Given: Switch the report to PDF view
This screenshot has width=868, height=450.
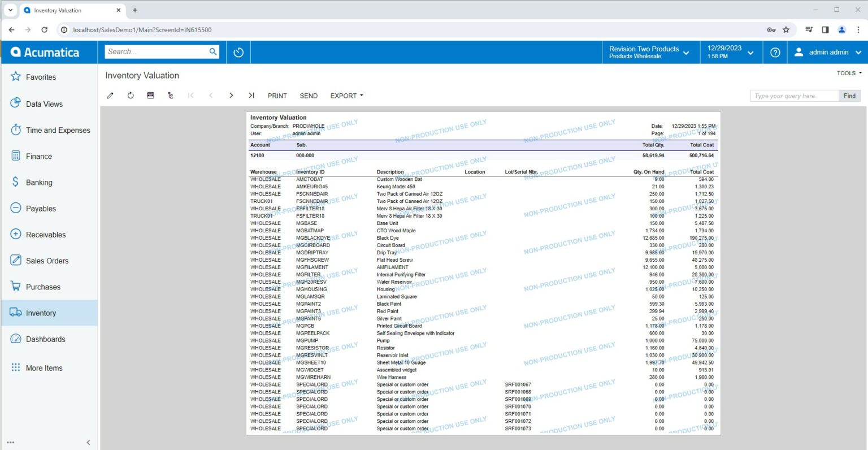Looking at the screenshot, I should (x=150, y=96).
